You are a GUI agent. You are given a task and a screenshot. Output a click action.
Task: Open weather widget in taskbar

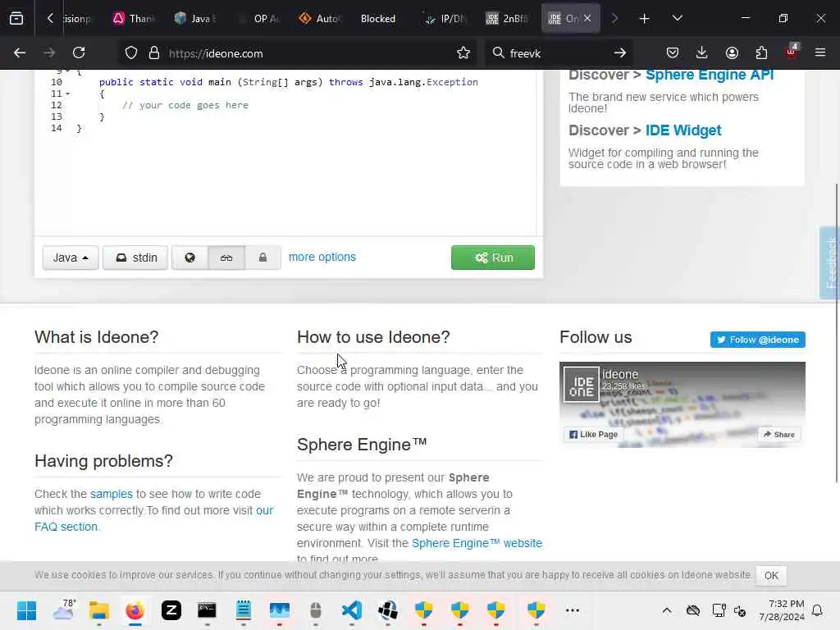click(x=63, y=610)
